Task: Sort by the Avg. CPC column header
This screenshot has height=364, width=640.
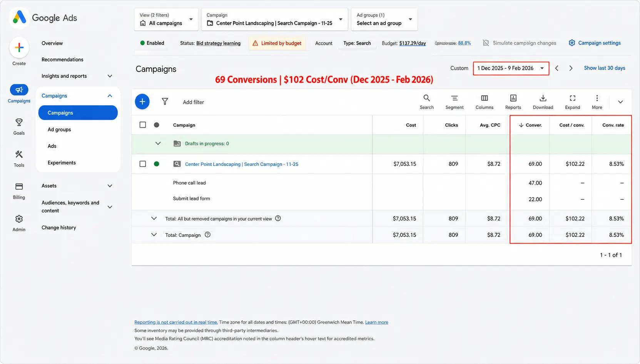Action: pyautogui.click(x=490, y=125)
